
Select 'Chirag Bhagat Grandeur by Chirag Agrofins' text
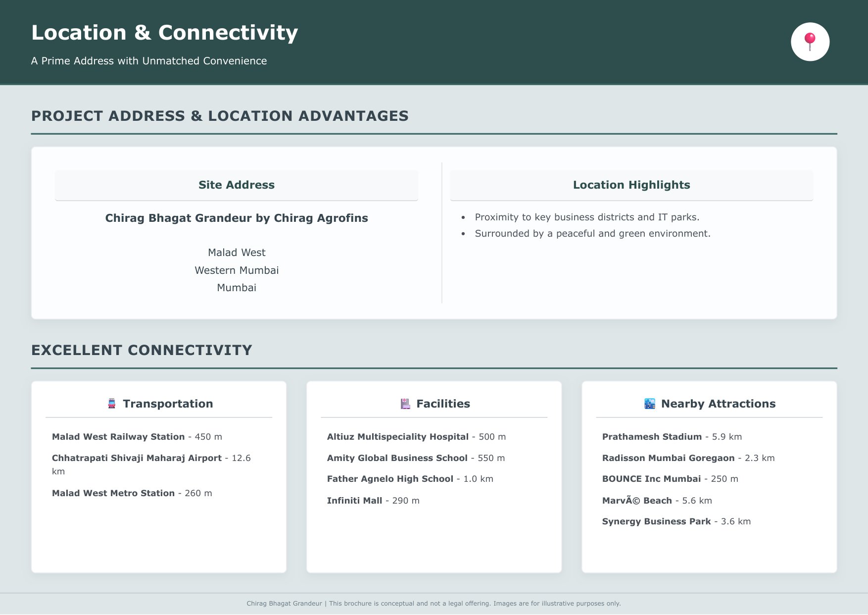pos(237,218)
